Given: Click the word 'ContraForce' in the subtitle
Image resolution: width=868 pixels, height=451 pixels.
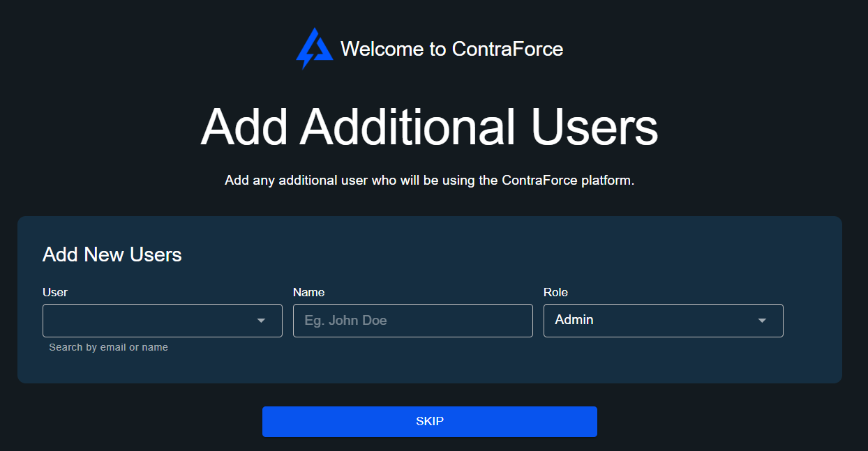Looking at the screenshot, I should (539, 181).
